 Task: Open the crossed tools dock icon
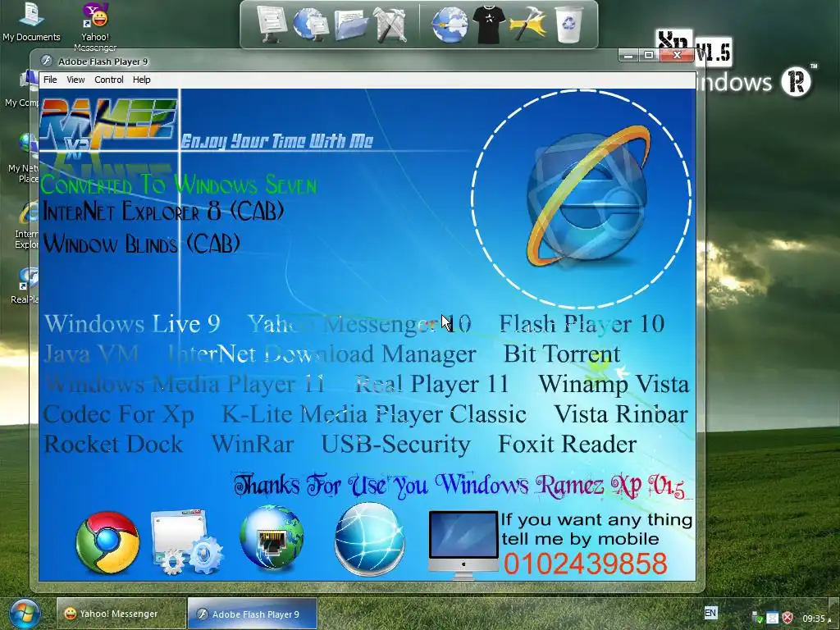click(390, 25)
